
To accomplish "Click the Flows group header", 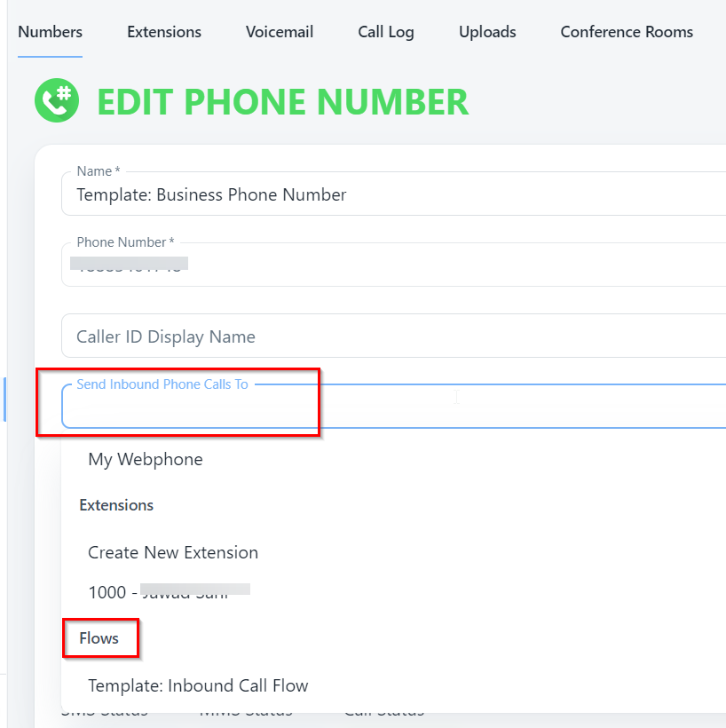I will [99, 638].
